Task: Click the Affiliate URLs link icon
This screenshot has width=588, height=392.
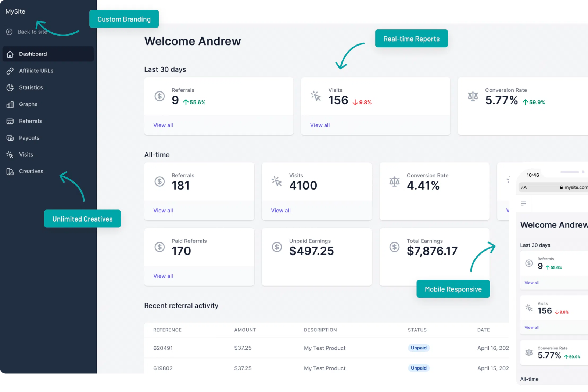Action: pyautogui.click(x=10, y=71)
